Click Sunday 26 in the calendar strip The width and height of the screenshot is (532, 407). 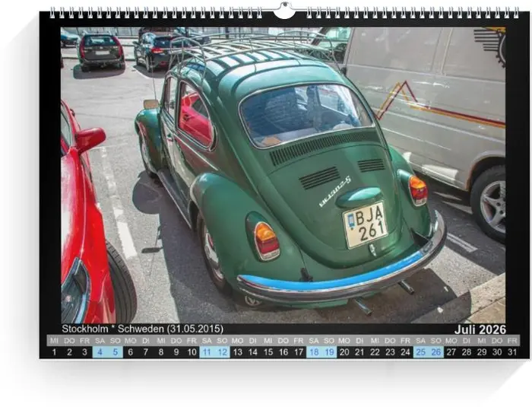(436, 352)
